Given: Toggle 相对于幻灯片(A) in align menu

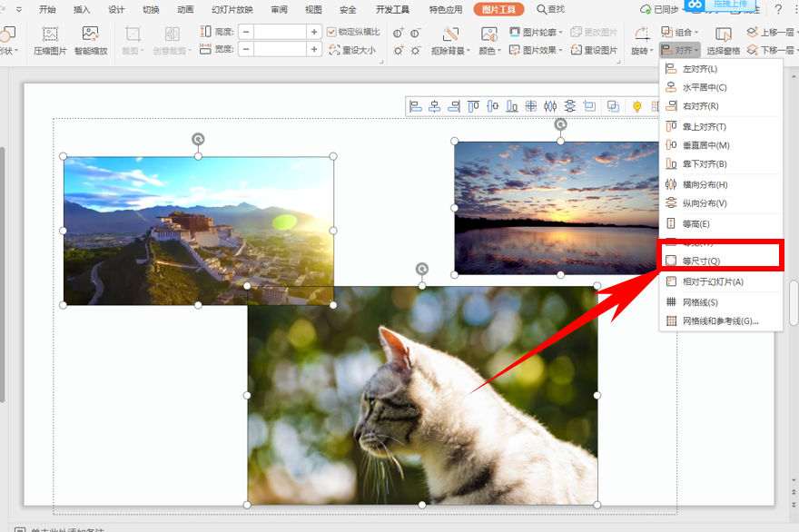Looking at the screenshot, I should pyautogui.click(x=721, y=281).
